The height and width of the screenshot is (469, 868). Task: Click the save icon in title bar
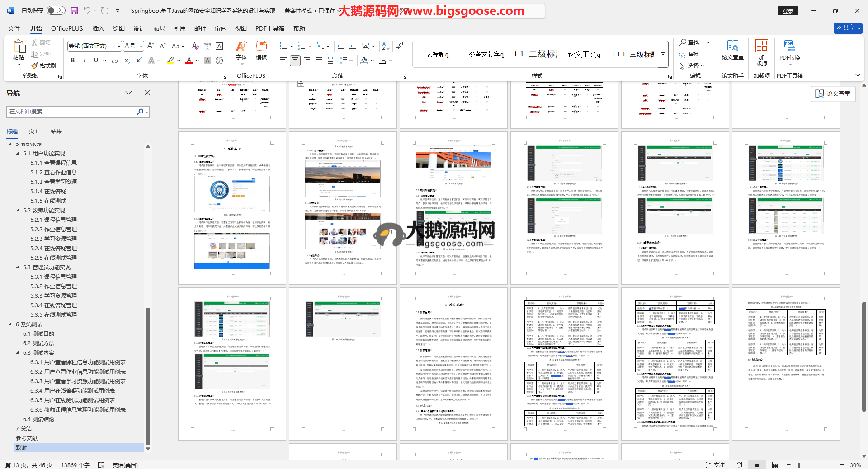(74, 10)
